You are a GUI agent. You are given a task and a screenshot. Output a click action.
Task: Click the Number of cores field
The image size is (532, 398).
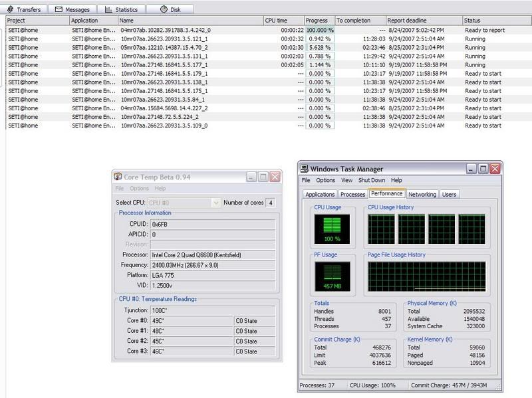[271, 203]
